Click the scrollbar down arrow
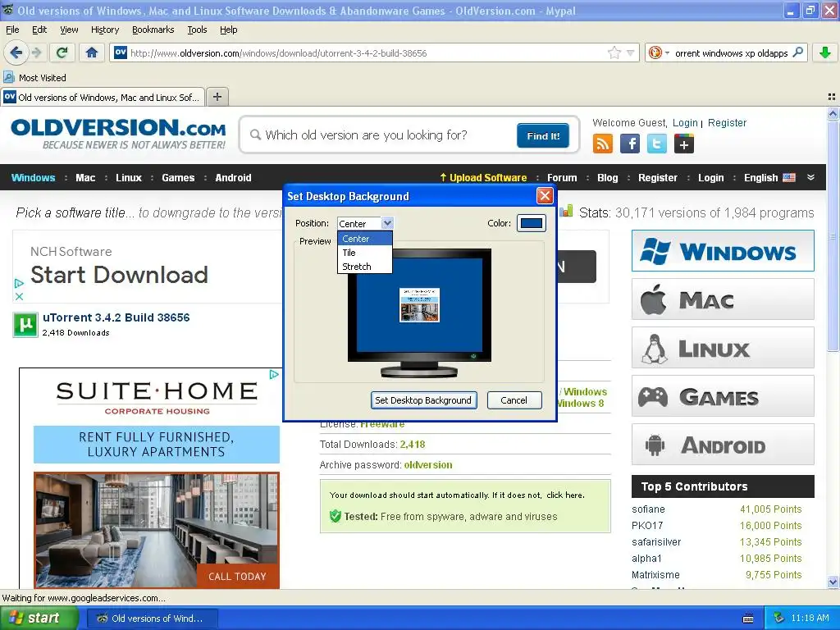This screenshot has width=840, height=630. click(833, 582)
